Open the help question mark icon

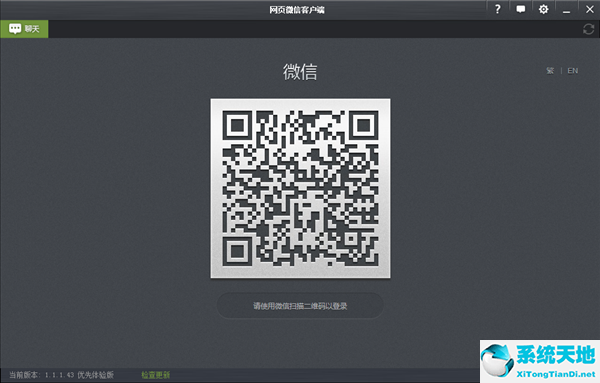497,9
